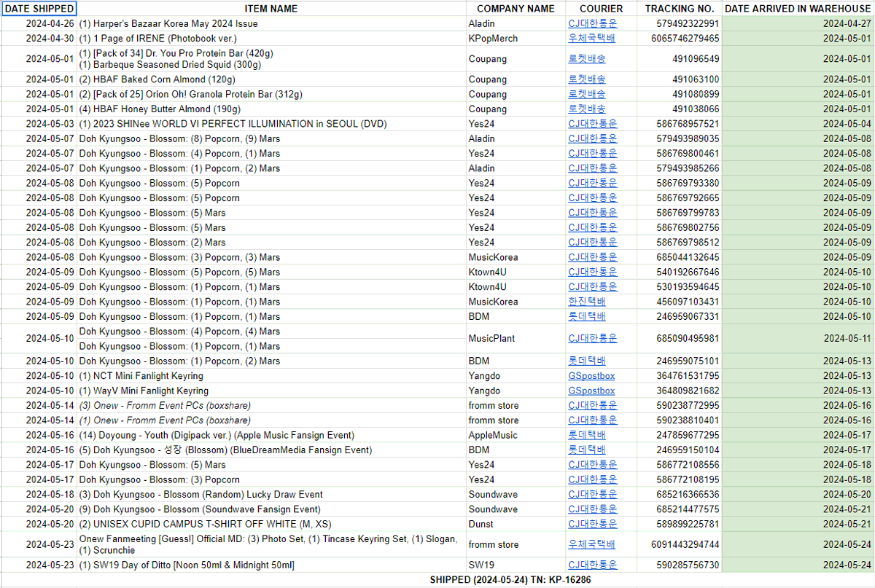Open the CJ대한통운 link in the MusicPlant row
875x588 pixels.
(592, 339)
